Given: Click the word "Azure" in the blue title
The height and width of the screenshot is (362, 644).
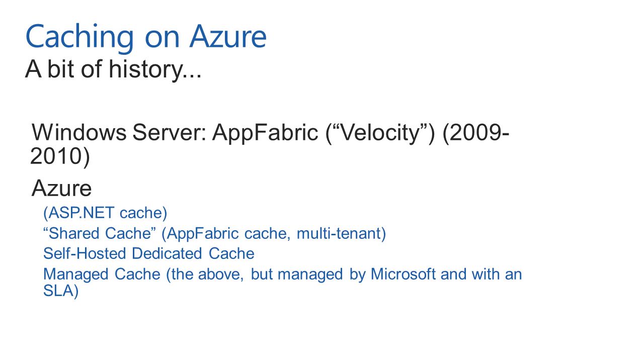Looking at the screenshot, I should point(228,37).
